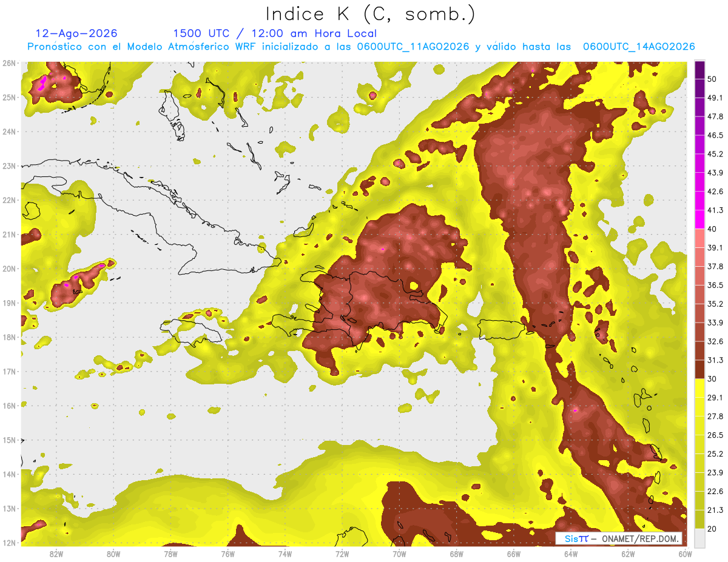728x562 pixels.
Task: Click the colorbar value 40
Action: pos(712,229)
